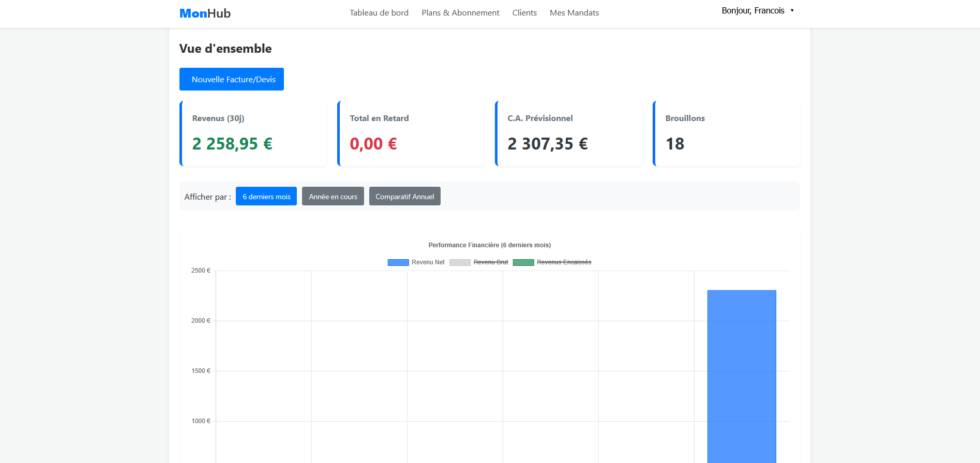The width and height of the screenshot is (980, 463).
Task: Select the 6 derniers mois view
Action: tap(266, 197)
